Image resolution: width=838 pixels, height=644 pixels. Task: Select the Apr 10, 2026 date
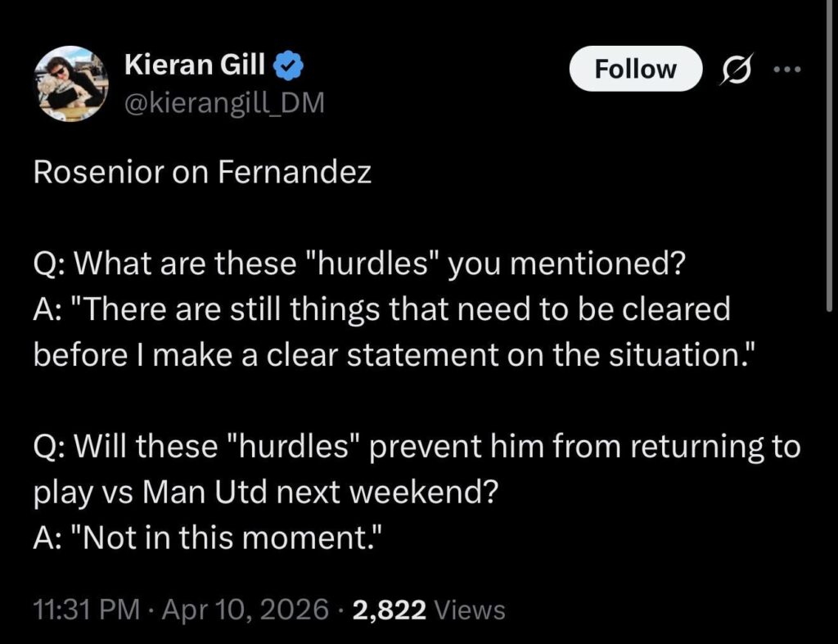coord(246,610)
